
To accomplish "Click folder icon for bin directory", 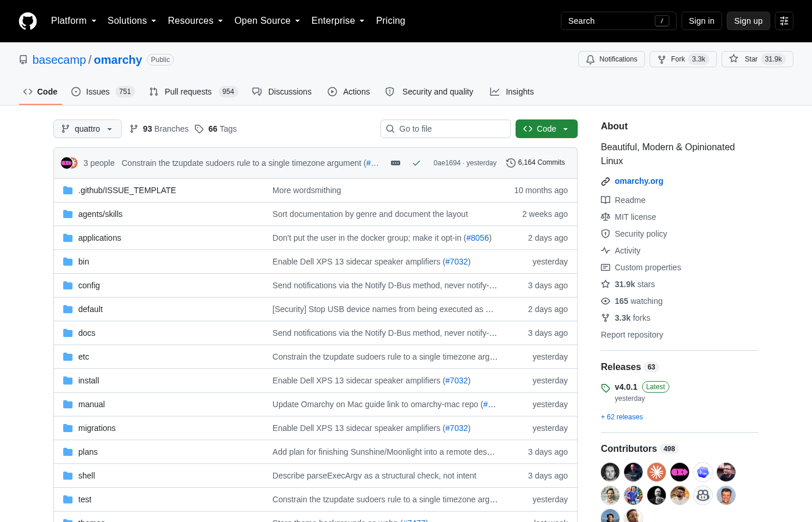I will (x=68, y=262).
